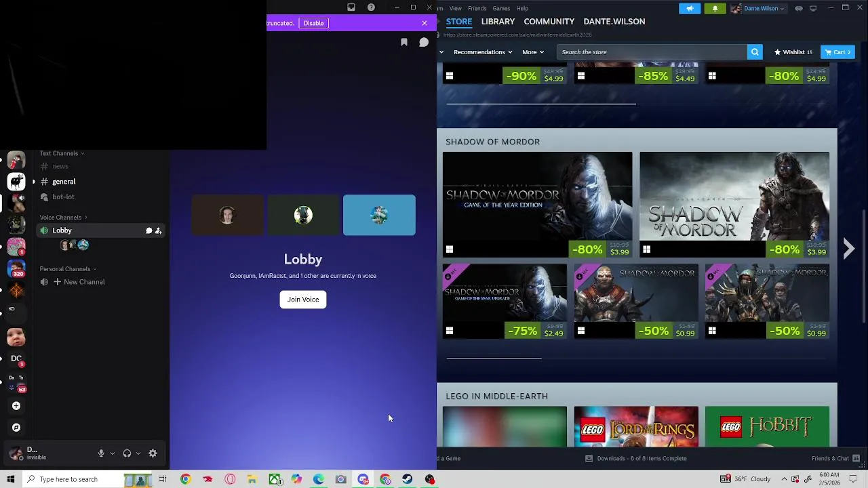Open the baby face server icon
The height and width of the screenshot is (488, 868).
[16, 337]
